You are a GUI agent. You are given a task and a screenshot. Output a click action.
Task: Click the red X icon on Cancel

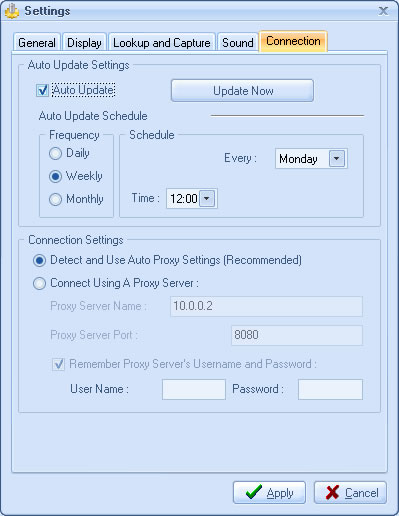click(x=332, y=493)
